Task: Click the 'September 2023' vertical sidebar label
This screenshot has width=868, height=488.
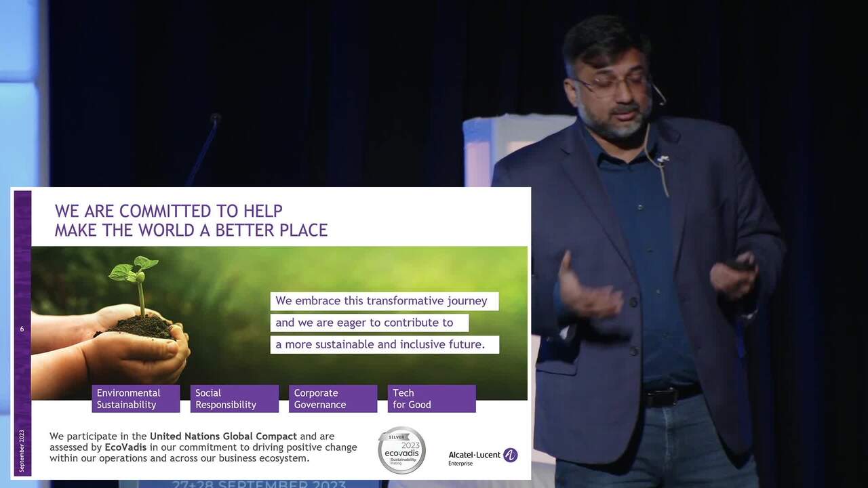Action: 22,450
